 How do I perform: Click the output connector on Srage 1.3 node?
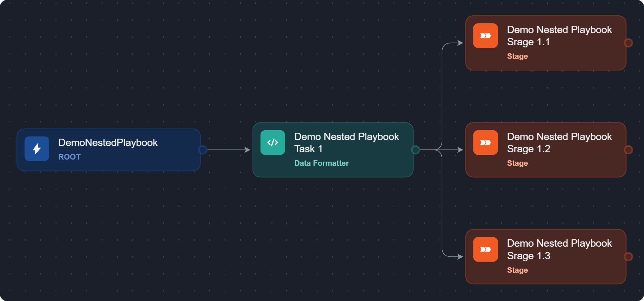point(628,257)
